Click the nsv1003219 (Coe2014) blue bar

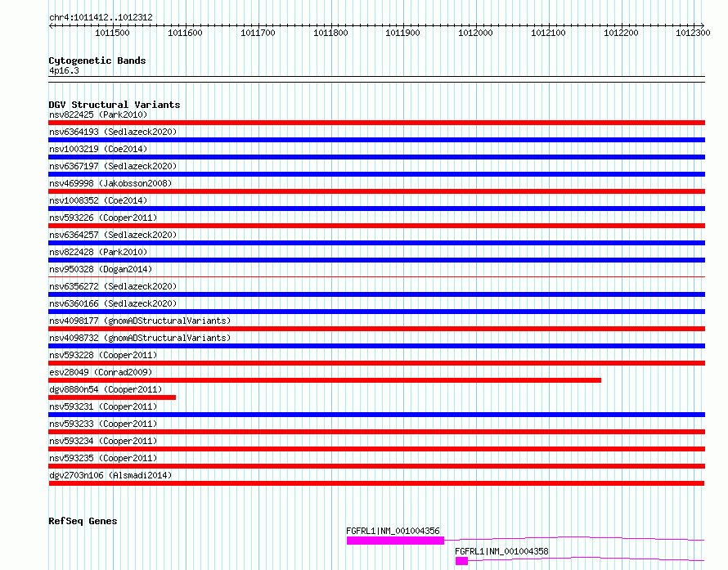376,157
